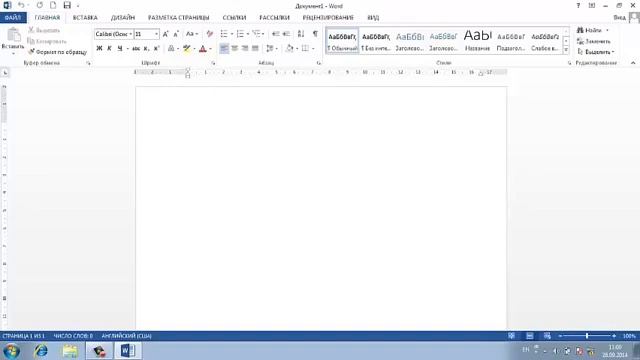Select the Обычный style
The width and height of the screenshot is (640, 360).
click(342, 41)
